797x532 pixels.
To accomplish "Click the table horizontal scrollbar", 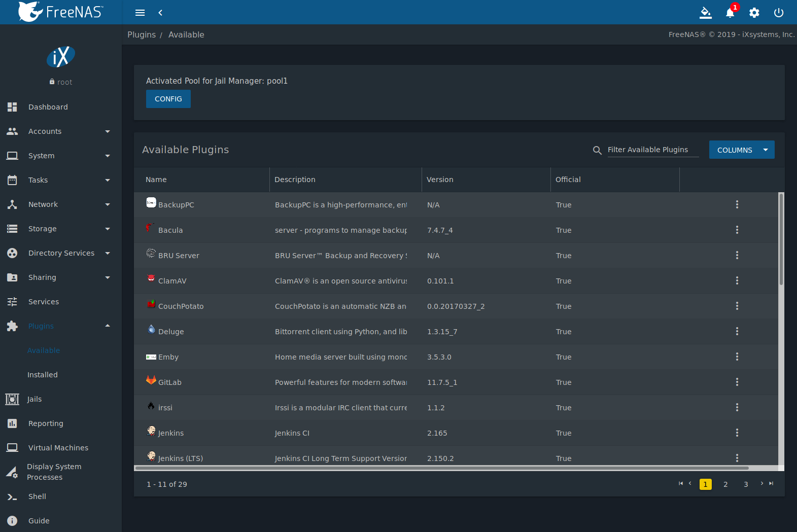I will pos(442,468).
